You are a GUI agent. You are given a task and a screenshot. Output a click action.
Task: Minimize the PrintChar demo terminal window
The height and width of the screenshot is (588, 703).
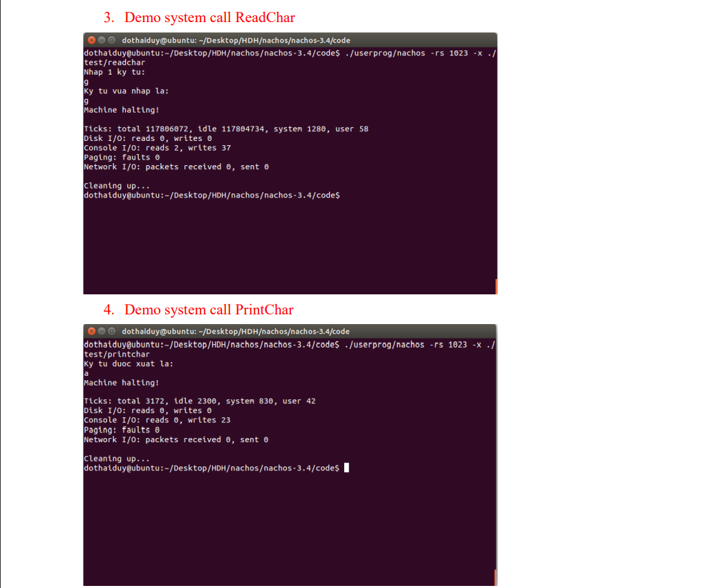coord(102,331)
